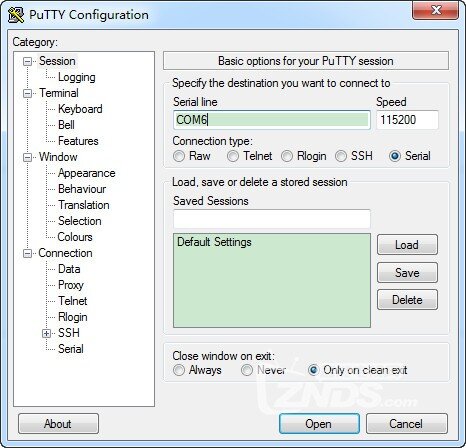The width and height of the screenshot is (466, 448).
Task: Click the Save session button
Action: pos(407,273)
